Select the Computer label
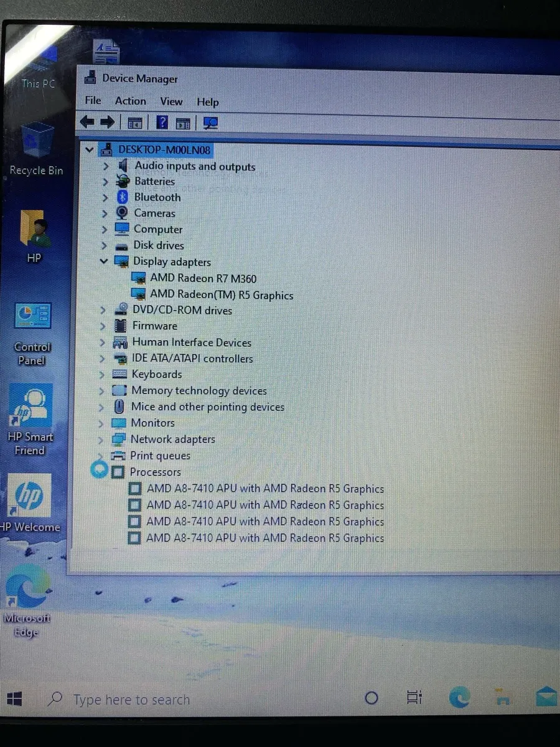 pos(158,229)
